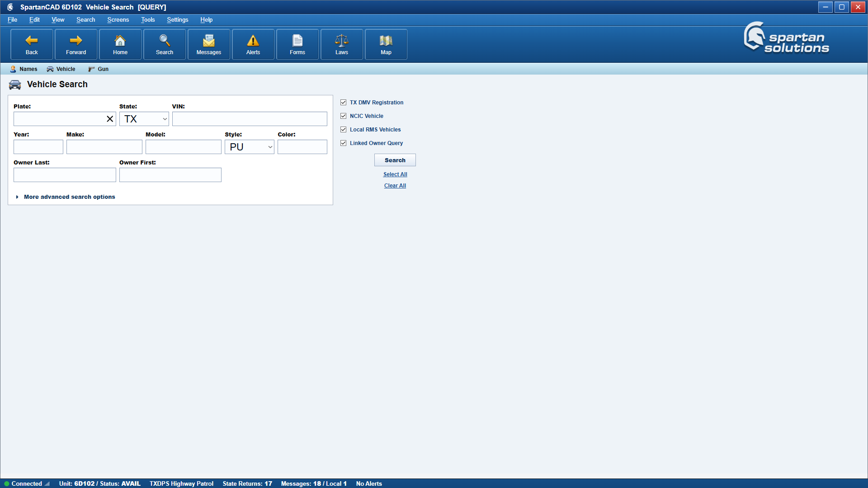Open the Style dropdown showing PU
Viewport: 868px width, 488px height.
(x=250, y=147)
